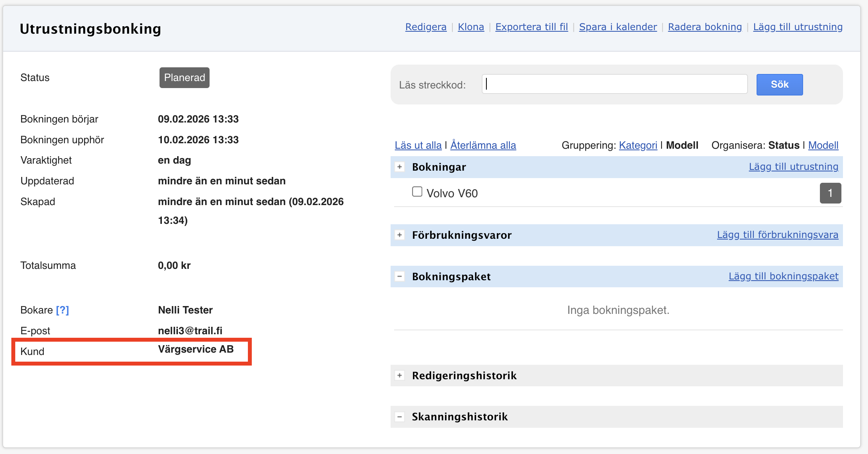The width and height of the screenshot is (868, 454).
Task: Click Spara i kalender link
Action: click(x=618, y=27)
